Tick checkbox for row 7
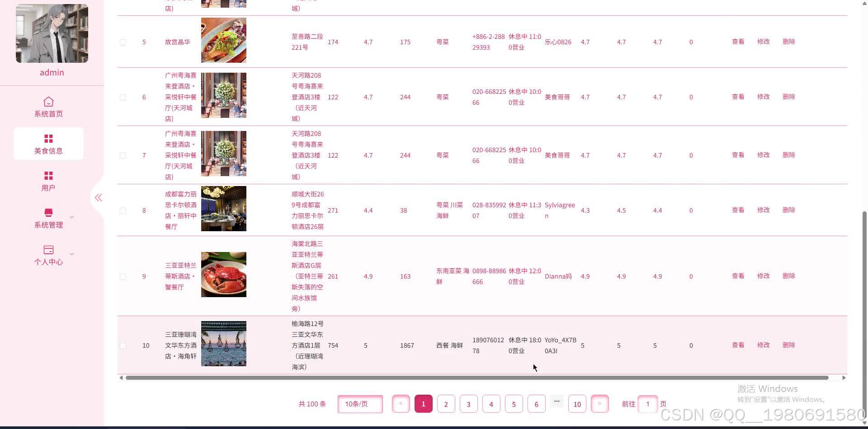Screen dimensions: 868x429 point(123,155)
